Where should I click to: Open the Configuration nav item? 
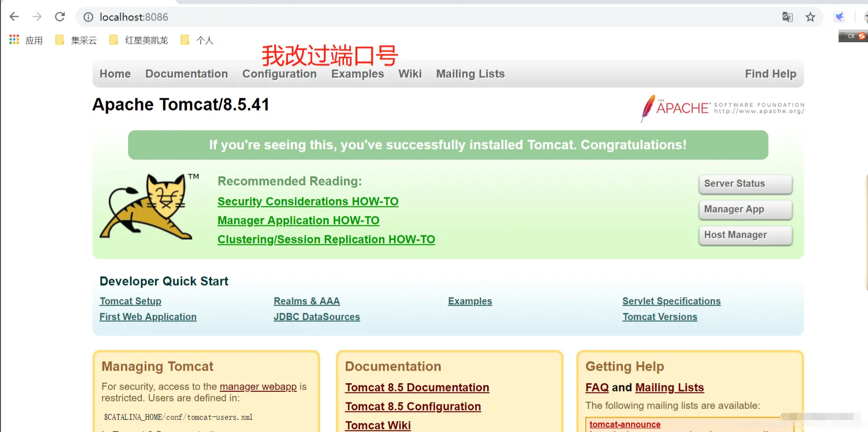pos(279,74)
